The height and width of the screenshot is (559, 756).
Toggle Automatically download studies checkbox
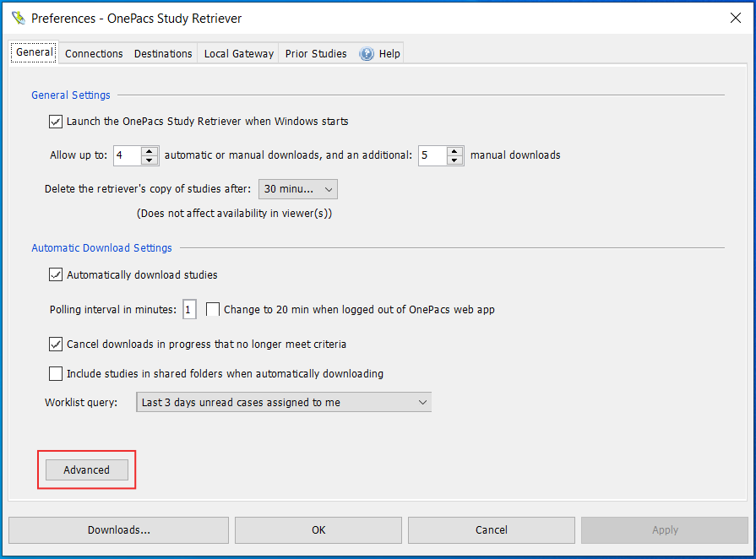coord(56,274)
